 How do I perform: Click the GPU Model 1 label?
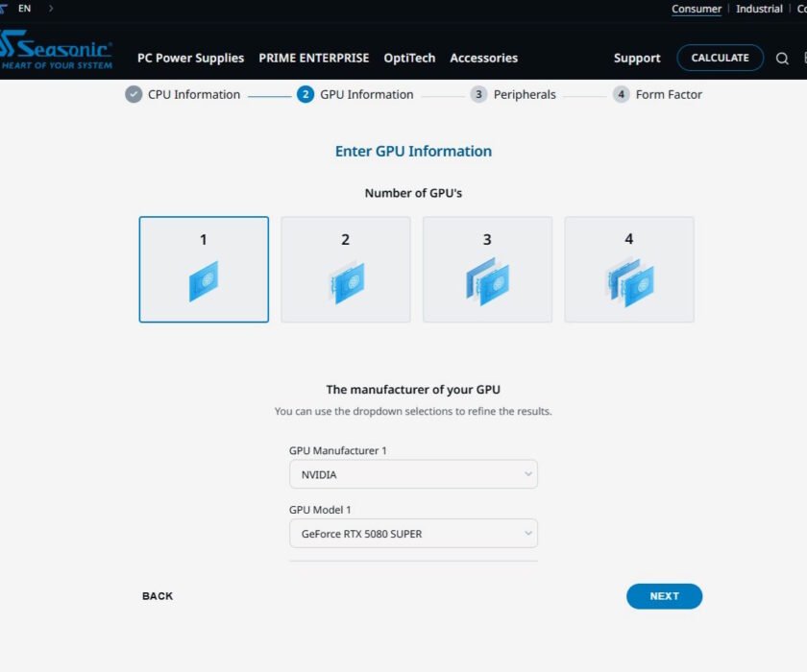tap(320, 510)
